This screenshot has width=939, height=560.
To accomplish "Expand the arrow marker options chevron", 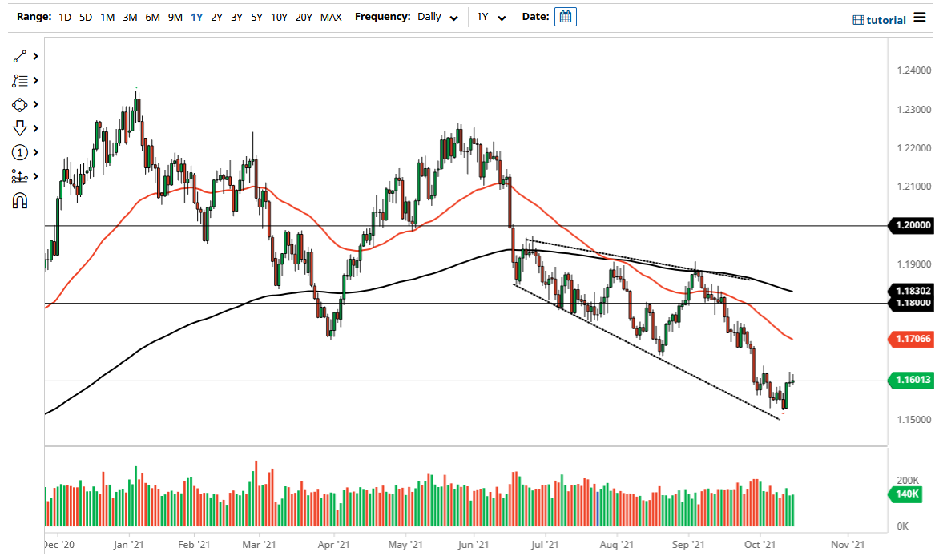I will tap(36, 128).
